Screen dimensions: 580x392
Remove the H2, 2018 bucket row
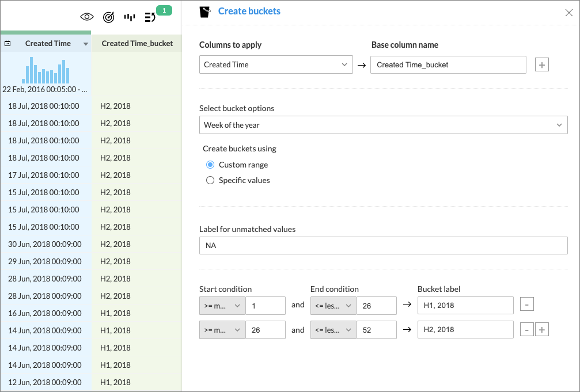pyautogui.click(x=526, y=330)
